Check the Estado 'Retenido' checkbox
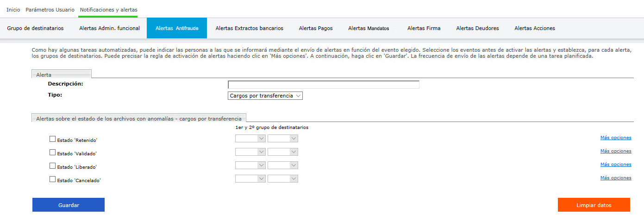Viewport: 644px width, 220px height. tap(52, 139)
